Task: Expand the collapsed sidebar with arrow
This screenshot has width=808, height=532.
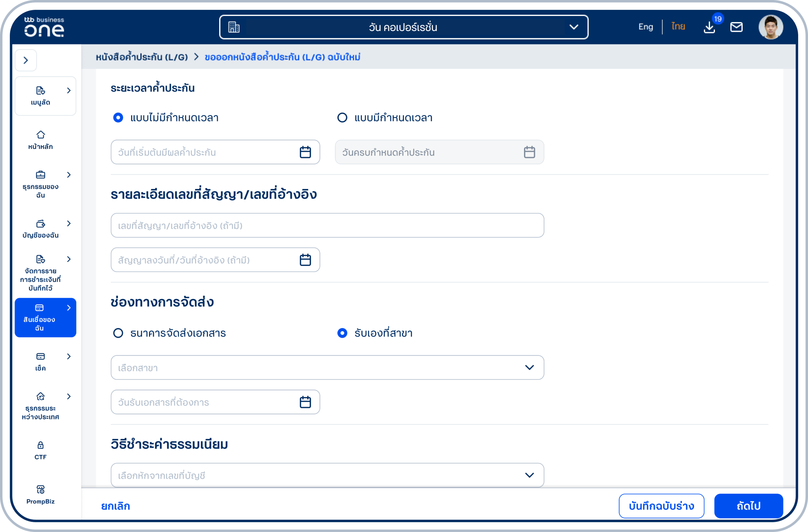Action: click(26, 60)
